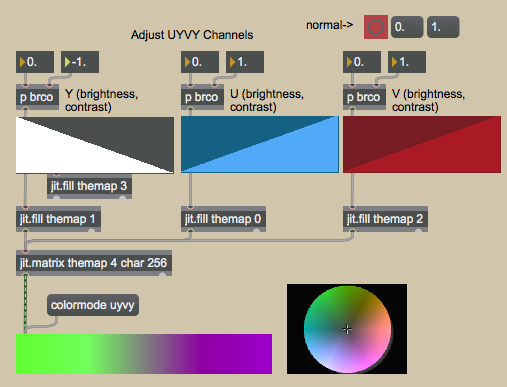This screenshot has width=507, height=387.
Task: Select the jit.matrix themap 4 char 256 object
Action: point(94,263)
